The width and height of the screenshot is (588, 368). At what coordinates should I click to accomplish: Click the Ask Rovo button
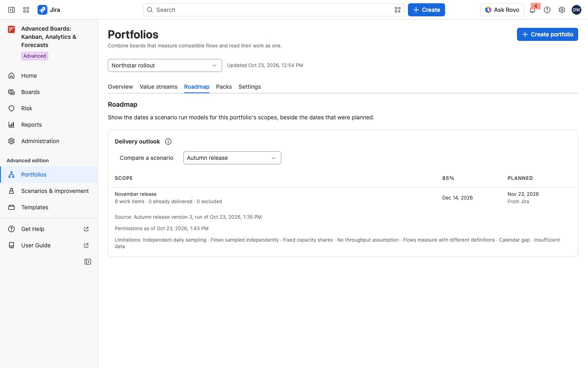[x=502, y=10]
